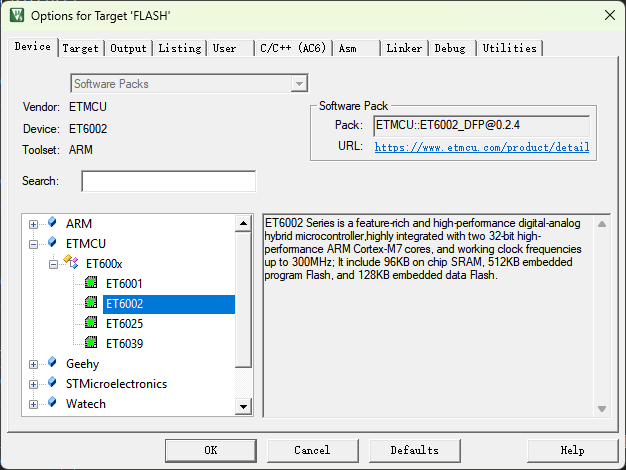The height and width of the screenshot is (470, 626).
Task: Open the C/C++ (AC6) tab
Action: click(293, 48)
